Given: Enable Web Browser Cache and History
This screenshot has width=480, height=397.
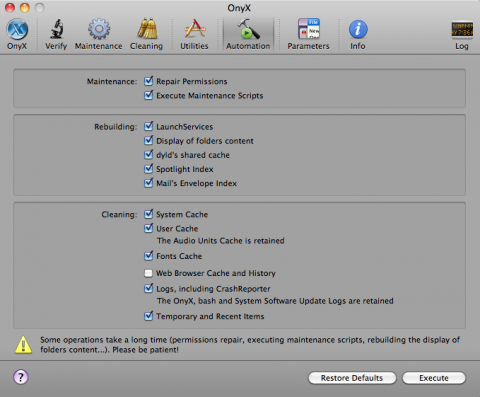Looking at the screenshot, I should (148, 273).
